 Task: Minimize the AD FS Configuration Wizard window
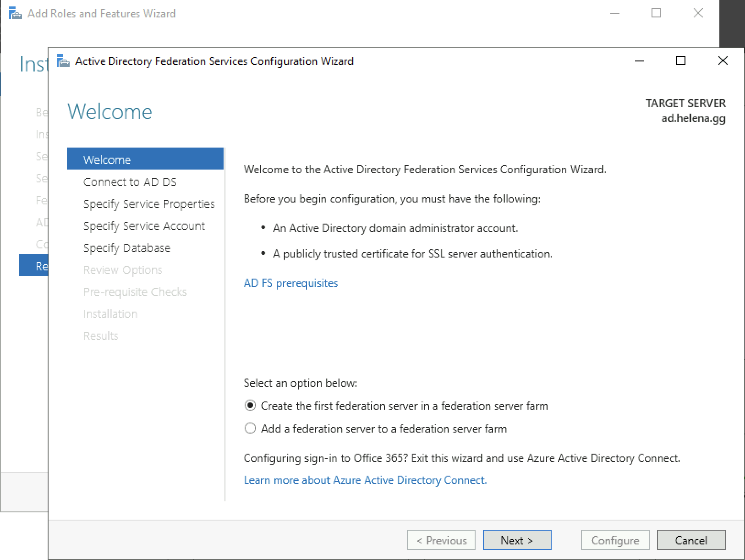coord(640,61)
